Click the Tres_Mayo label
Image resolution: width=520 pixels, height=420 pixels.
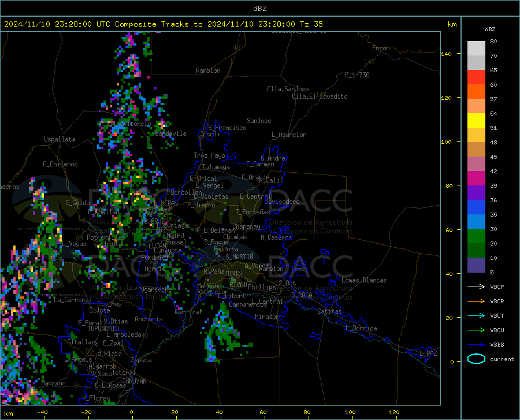click(x=209, y=155)
